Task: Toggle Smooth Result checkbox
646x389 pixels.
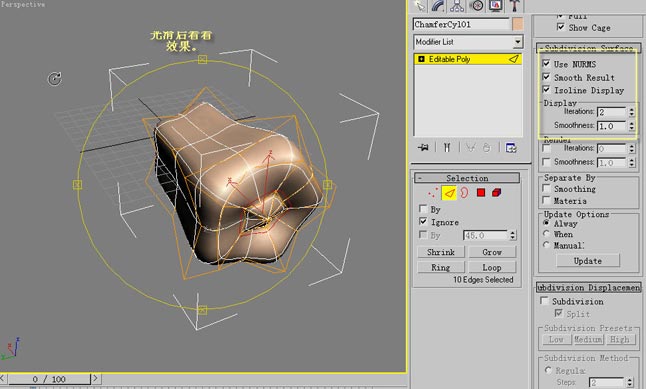Action: pyautogui.click(x=546, y=77)
